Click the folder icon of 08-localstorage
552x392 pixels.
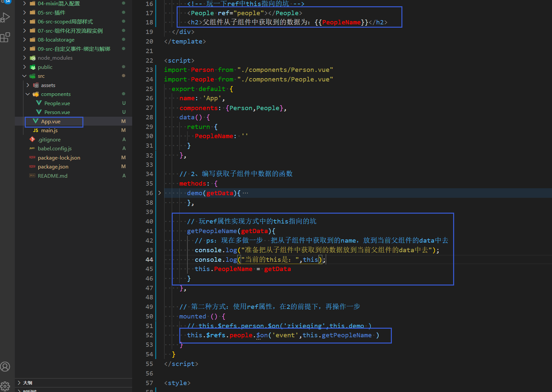click(33, 40)
